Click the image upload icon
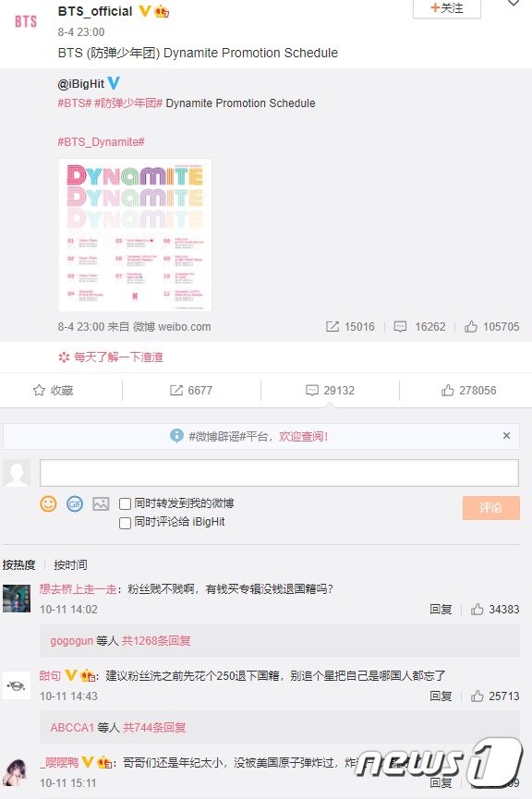Screen dimensions: 532x799 coord(101,504)
